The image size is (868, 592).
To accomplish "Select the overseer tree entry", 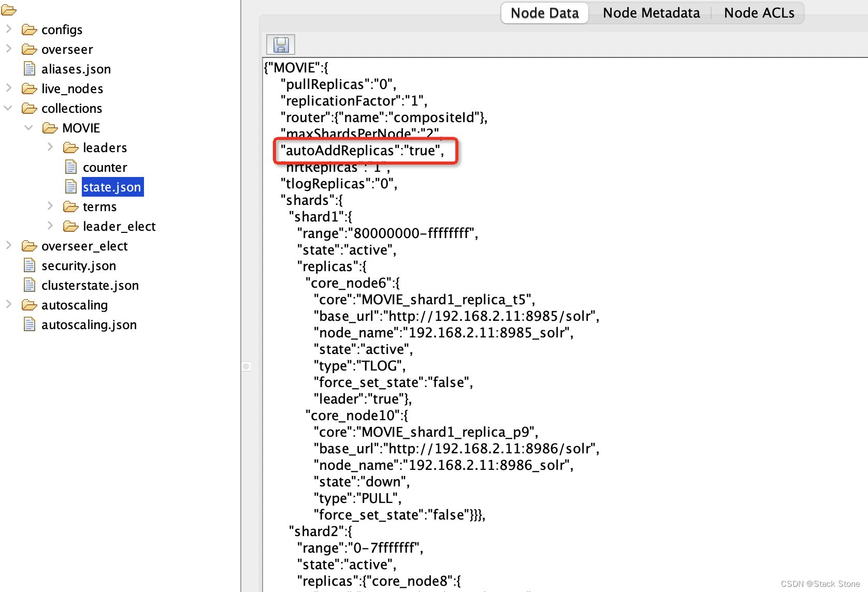I will pyautogui.click(x=67, y=50).
